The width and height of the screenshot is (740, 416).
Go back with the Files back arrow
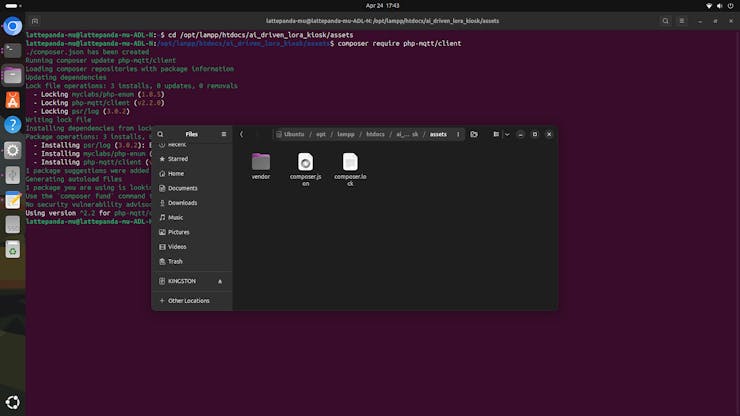(x=241, y=134)
